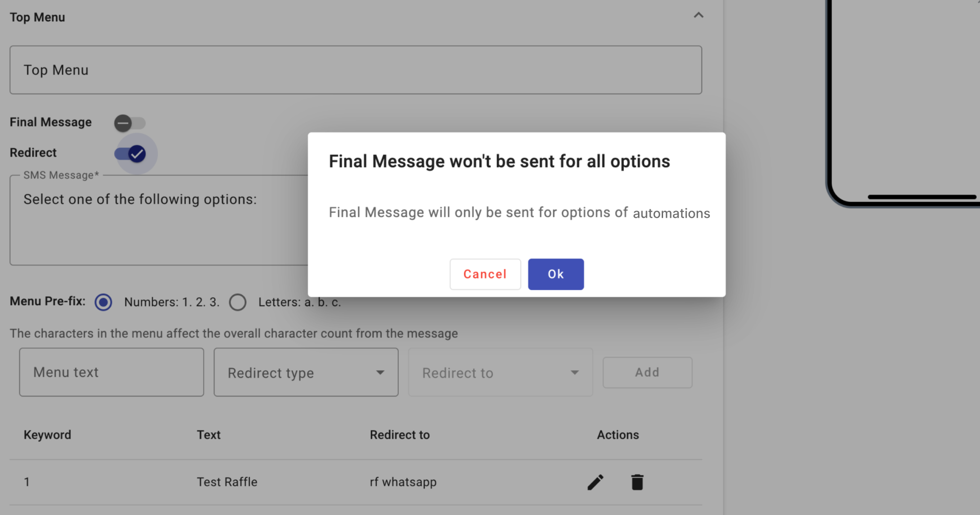980x515 pixels.
Task: Toggle the Final Message switch
Action: tap(130, 123)
